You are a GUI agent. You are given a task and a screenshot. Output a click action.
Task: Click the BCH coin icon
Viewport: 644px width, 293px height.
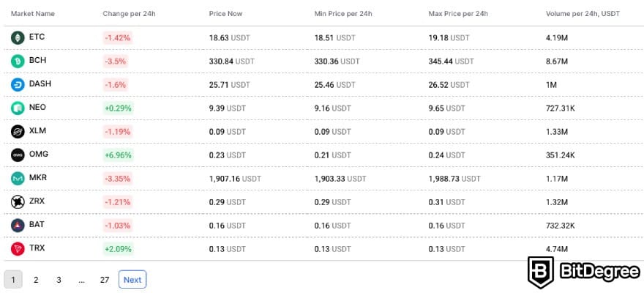click(x=18, y=61)
